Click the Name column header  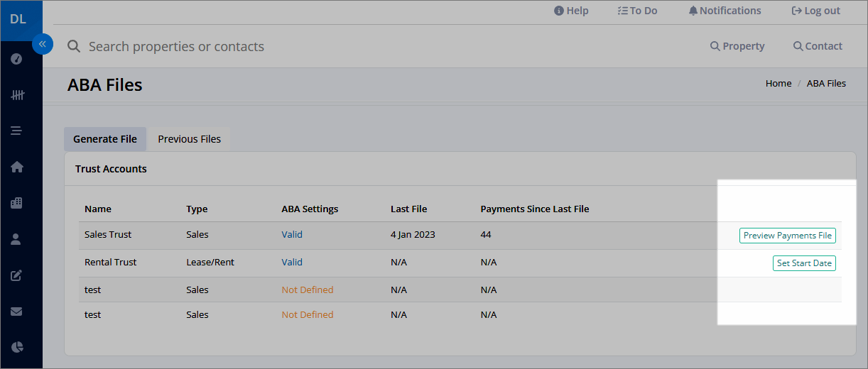point(98,209)
